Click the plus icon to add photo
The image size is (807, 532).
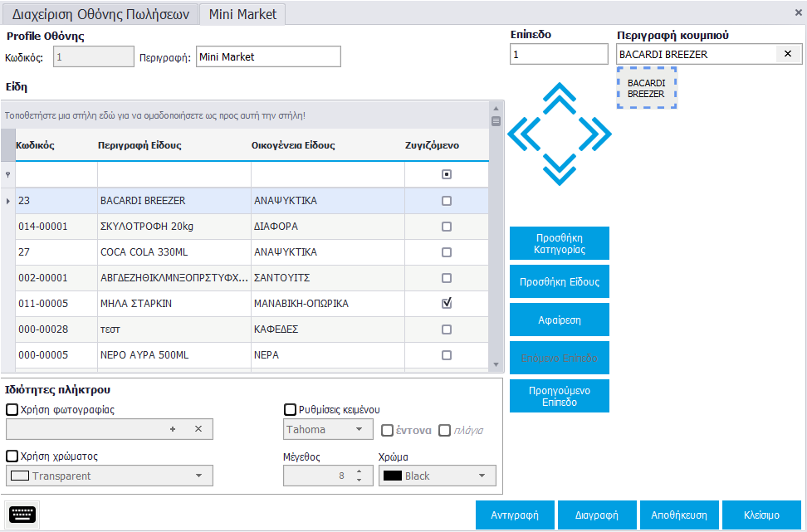pos(173,429)
